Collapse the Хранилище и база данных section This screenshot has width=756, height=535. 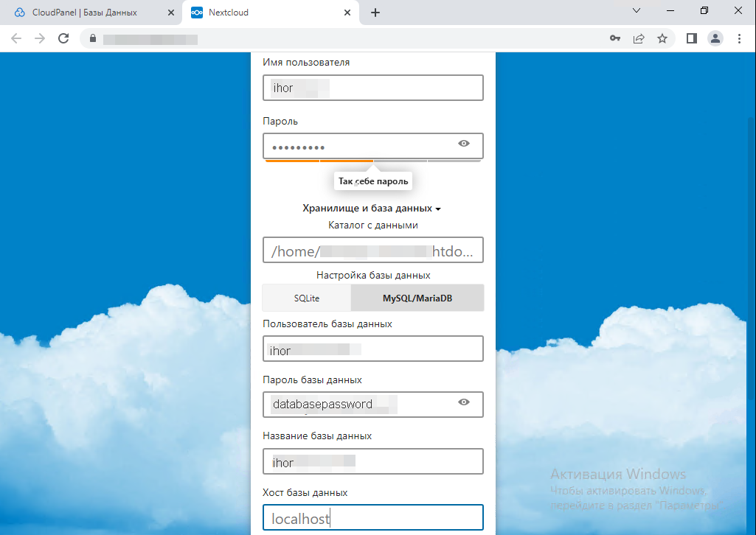(x=372, y=209)
